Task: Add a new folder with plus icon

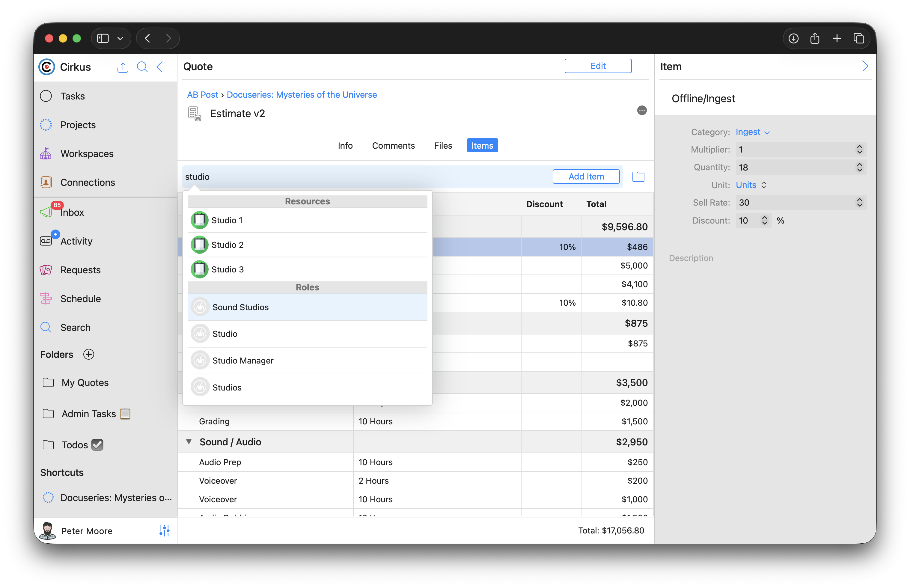Action: click(89, 354)
